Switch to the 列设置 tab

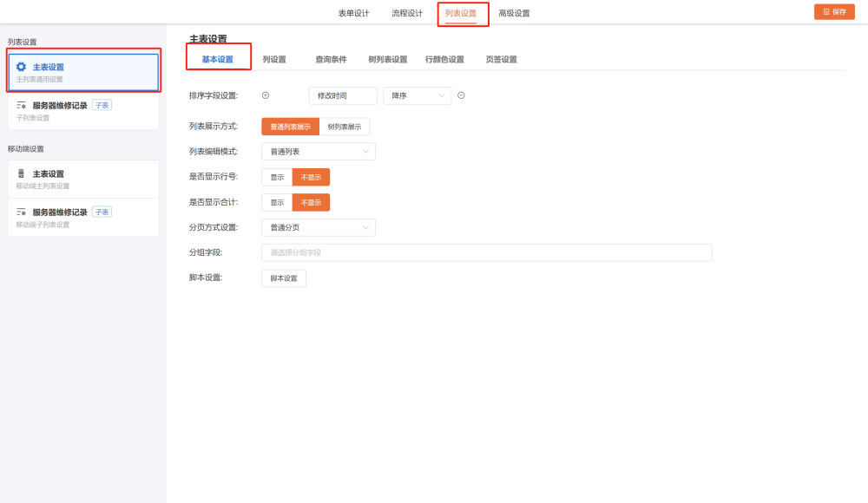(x=274, y=60)
